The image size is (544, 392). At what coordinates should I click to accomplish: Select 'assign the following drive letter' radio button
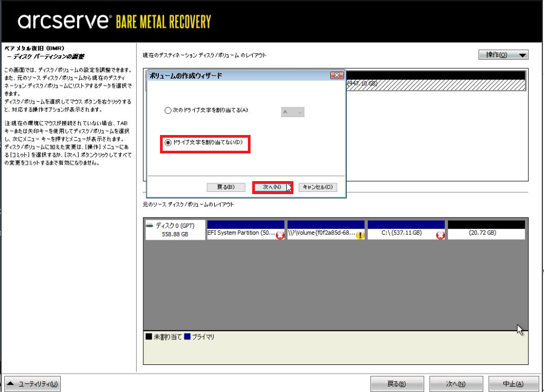(x=168, y=110)
